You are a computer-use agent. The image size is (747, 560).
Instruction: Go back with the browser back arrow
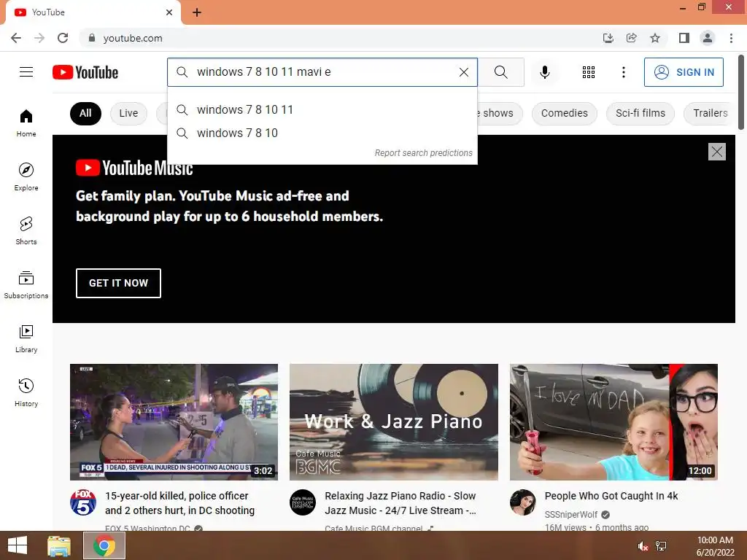[x=16, y=38]
